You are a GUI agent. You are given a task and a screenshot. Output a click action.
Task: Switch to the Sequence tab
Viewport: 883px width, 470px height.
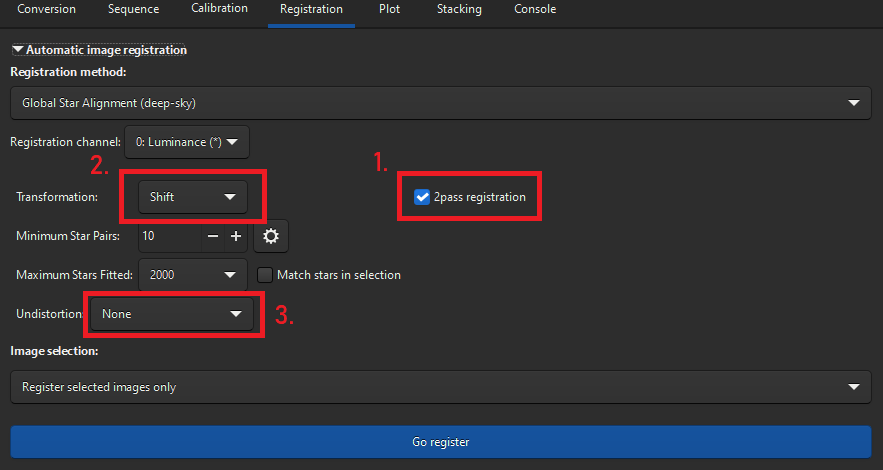[x=133, y=9]
